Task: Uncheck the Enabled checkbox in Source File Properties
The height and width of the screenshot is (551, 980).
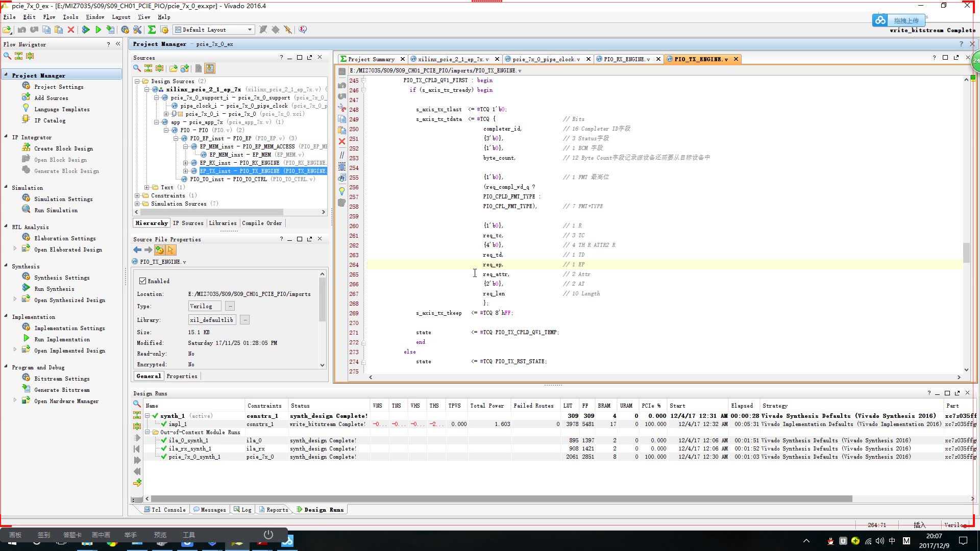Action: [143, 281]
